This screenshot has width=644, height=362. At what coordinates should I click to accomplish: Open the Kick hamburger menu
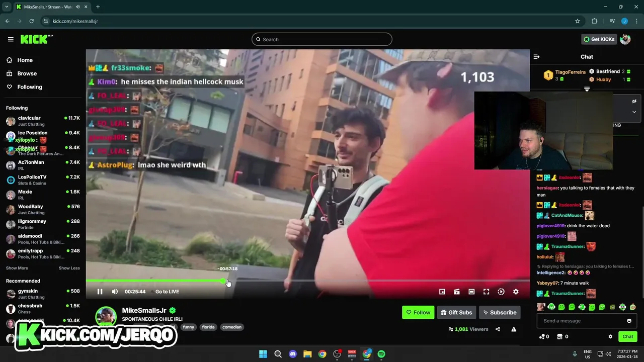click(x=11, y=39)
